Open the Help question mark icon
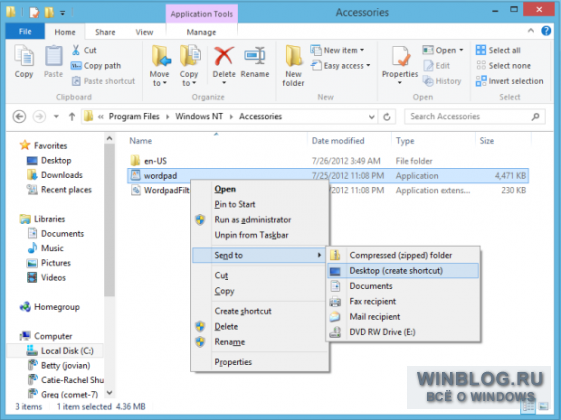561x420 pixels. pyautogui.click(x=546, y=31)
